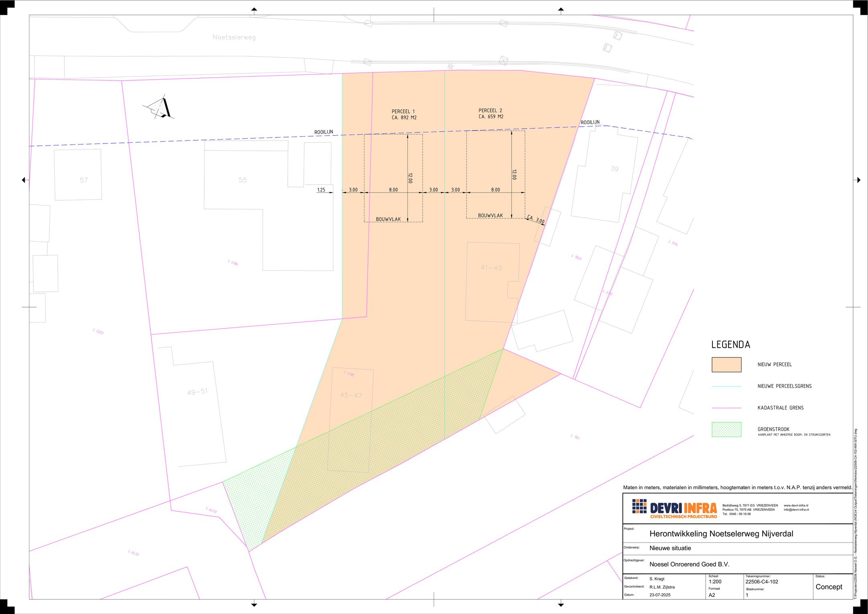Screen dimensions: 868x614
Task: Click the left-edge fold marker arrow
Action: coord(24,180)
